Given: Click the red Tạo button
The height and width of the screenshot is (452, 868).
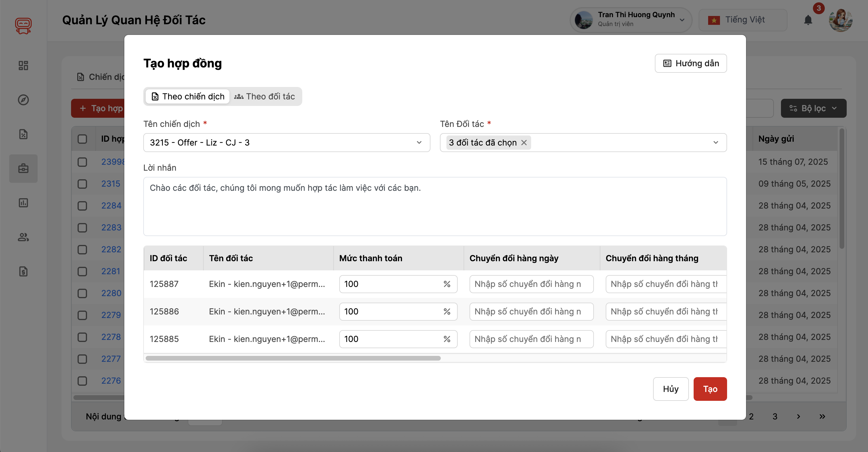Looking at the screenshot, I should click(x=710, y=389).
